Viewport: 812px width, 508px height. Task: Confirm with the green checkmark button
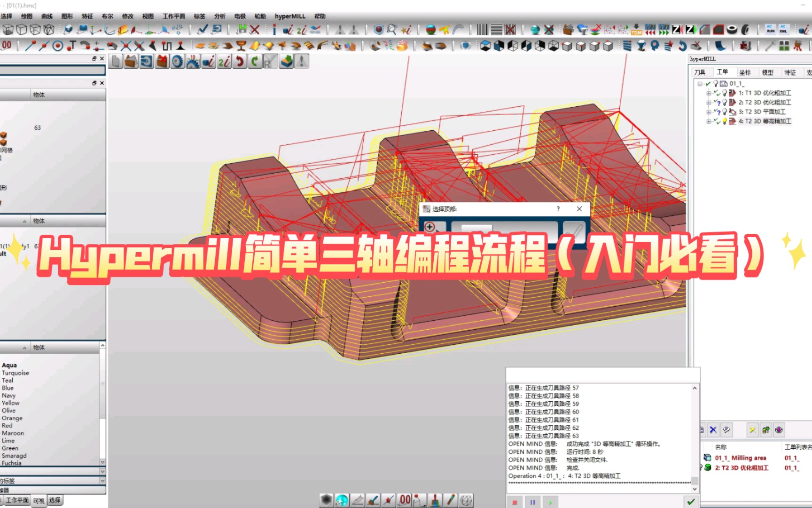(x=691, y=502)
